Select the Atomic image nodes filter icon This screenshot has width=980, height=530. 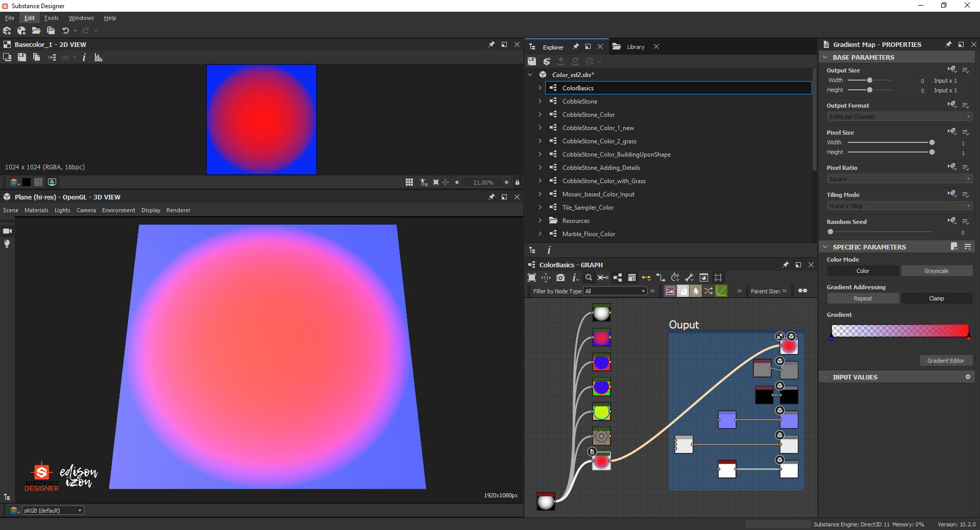[x=670, y=291]
